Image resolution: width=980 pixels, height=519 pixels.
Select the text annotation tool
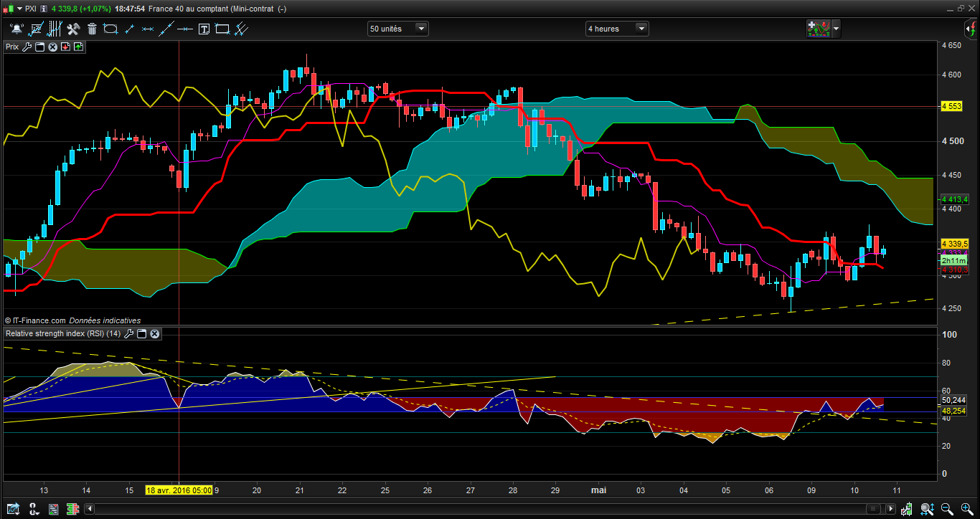[x=204, y=29]
